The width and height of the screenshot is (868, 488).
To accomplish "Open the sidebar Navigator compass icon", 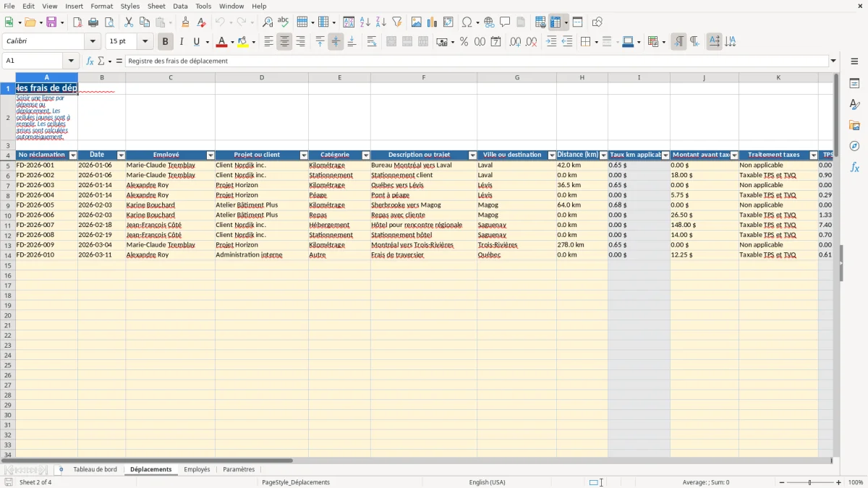I will (854, 146).
